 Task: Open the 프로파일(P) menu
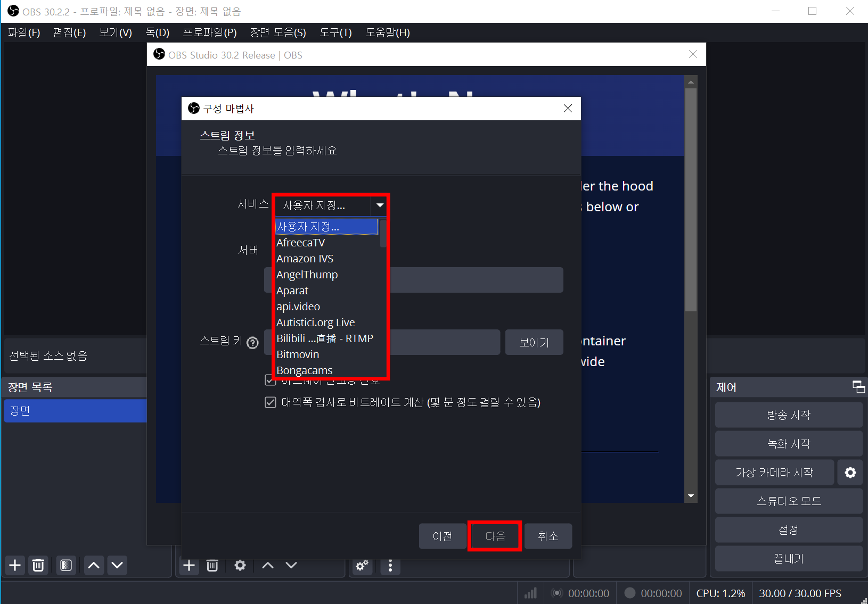(210, 32)
